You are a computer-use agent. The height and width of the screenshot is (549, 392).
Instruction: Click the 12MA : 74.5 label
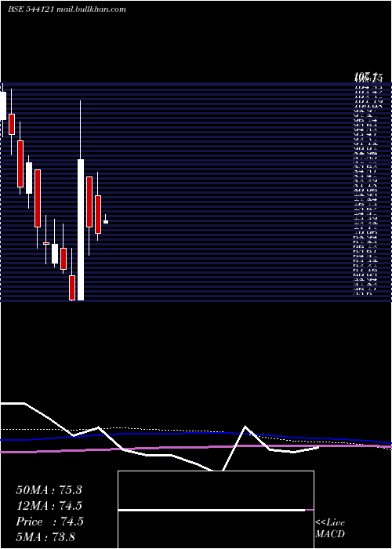tap(49, 506)
